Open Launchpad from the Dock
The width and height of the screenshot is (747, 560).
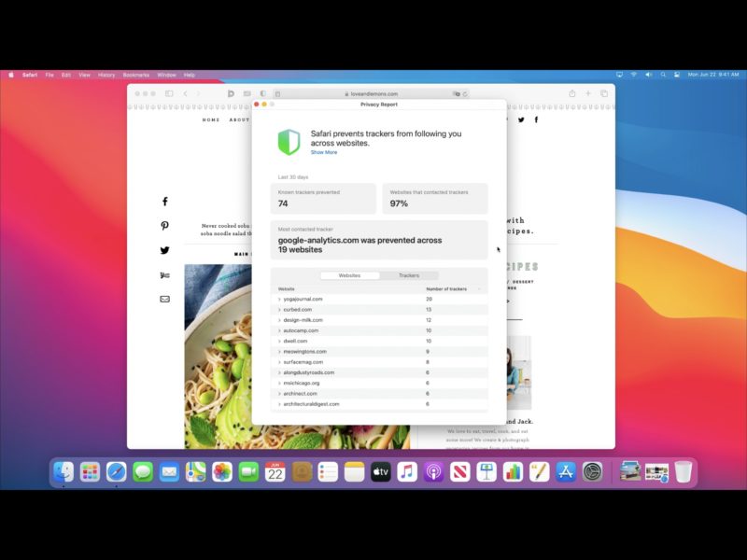[90, 472]
